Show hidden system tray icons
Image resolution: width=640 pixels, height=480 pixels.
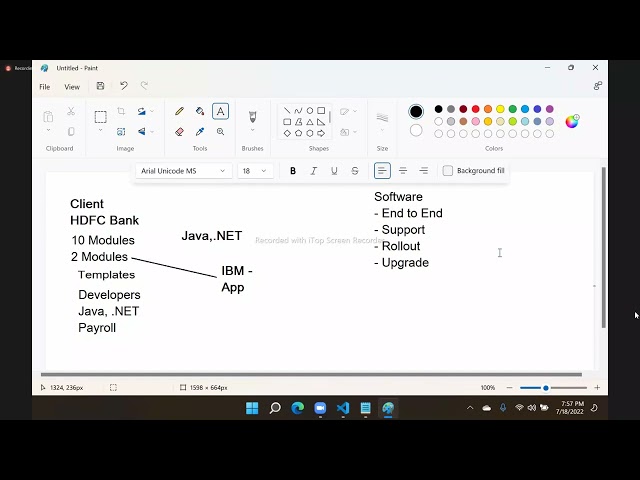[x=470, y=407]
